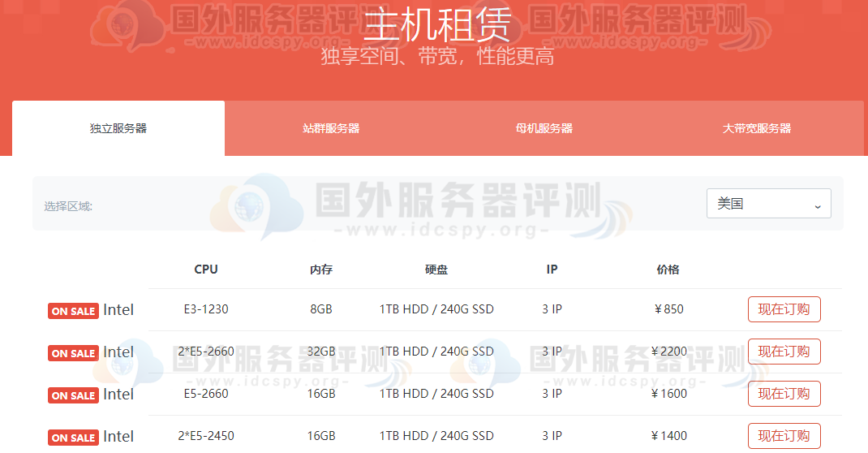Click the ¥2200 price cell
The image size is (868, 453).
668,352
